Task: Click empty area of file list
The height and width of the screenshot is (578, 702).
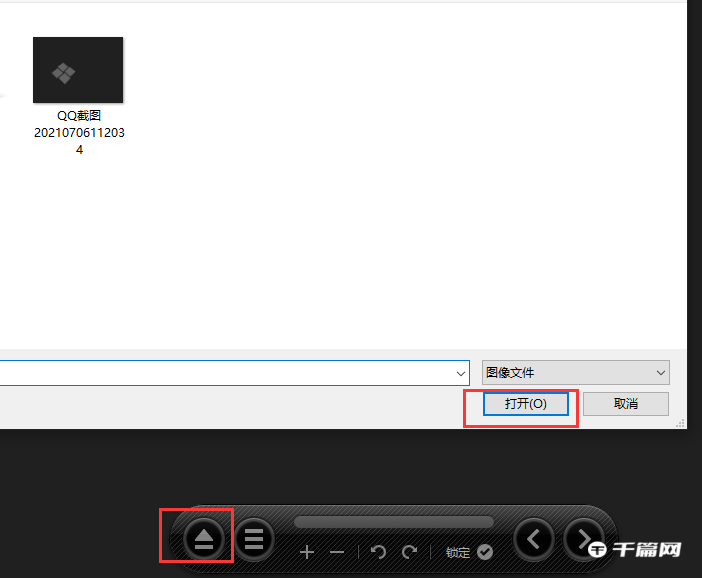Action: coord(400,200)
